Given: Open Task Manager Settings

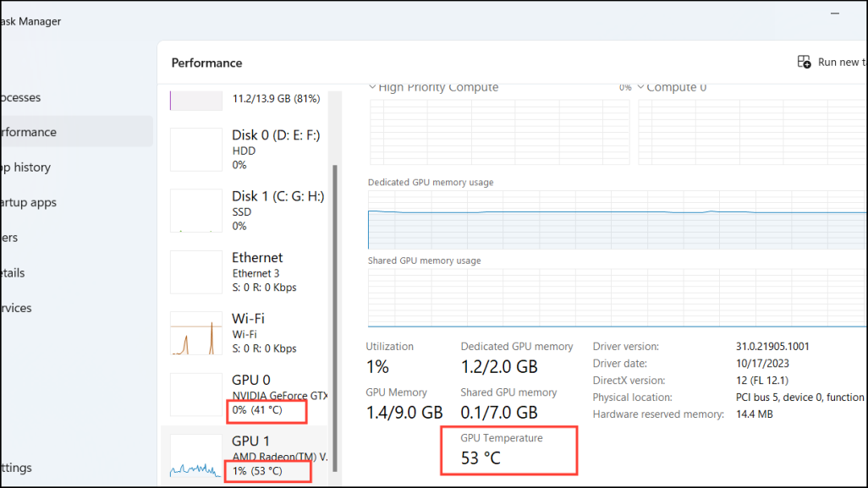Looking at the screenshot, I should tap(16, 468).
